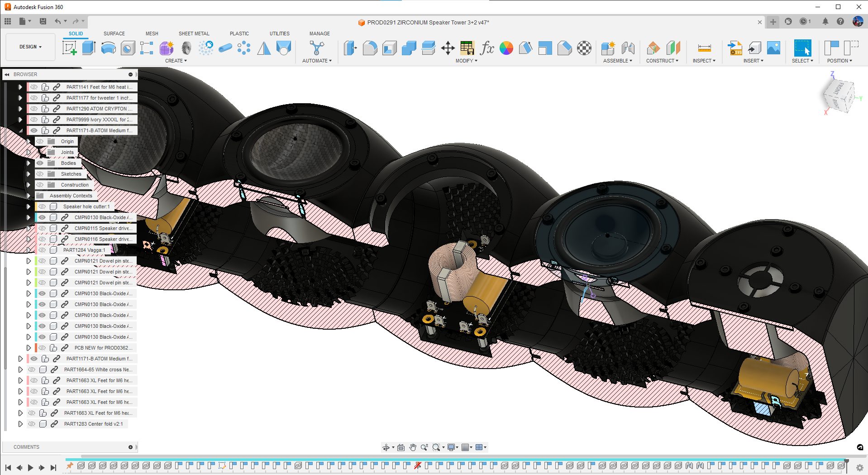The height and width of the screenshot is (475, 868).
Task: Toggle visibility of Speaker hole cutter:1
Action: point(42,206)
